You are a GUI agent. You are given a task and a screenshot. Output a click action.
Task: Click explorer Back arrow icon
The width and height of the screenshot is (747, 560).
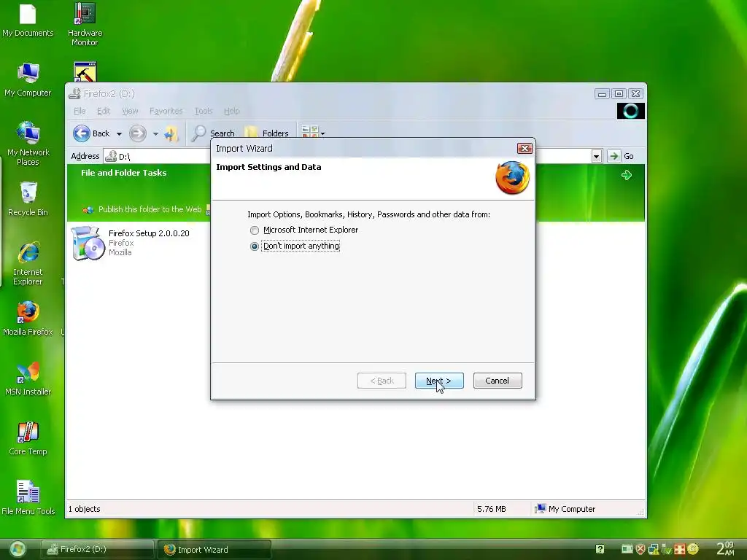(x=82, y=133)
